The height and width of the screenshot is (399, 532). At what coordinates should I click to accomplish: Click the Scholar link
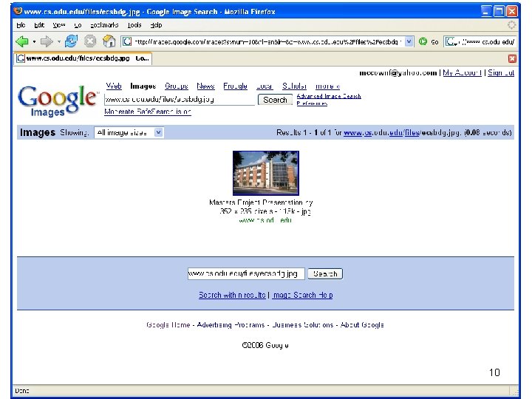[294, 86]
